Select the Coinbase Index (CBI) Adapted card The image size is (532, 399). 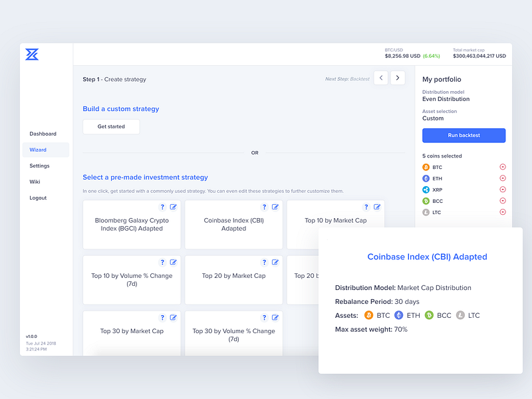[x=234, y=225]
